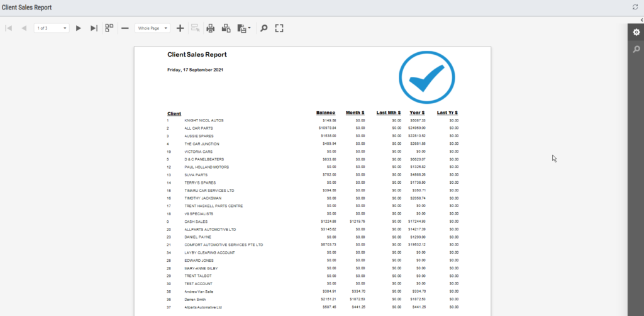
Task: Click the MARY-ANNE GILBY client name
Action: [201, 268]
